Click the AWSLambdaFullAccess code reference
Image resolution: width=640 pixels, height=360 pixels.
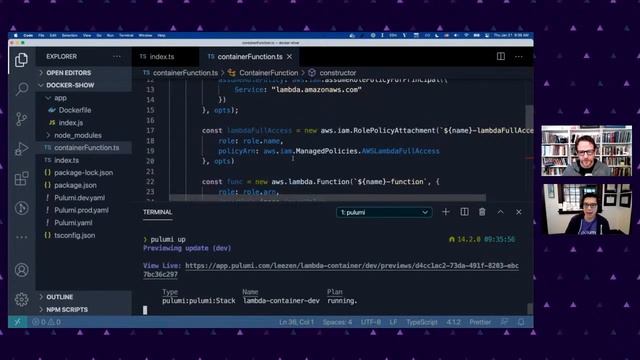pos(400,151)
